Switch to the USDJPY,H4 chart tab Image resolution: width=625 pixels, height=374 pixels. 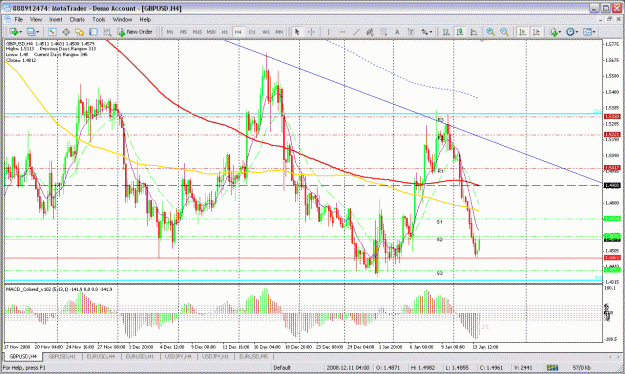[x=178, y=357]
